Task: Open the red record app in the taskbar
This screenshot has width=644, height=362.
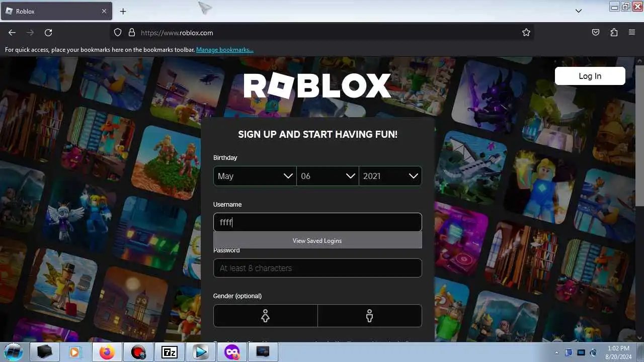Action: click(x=138, y=352)
